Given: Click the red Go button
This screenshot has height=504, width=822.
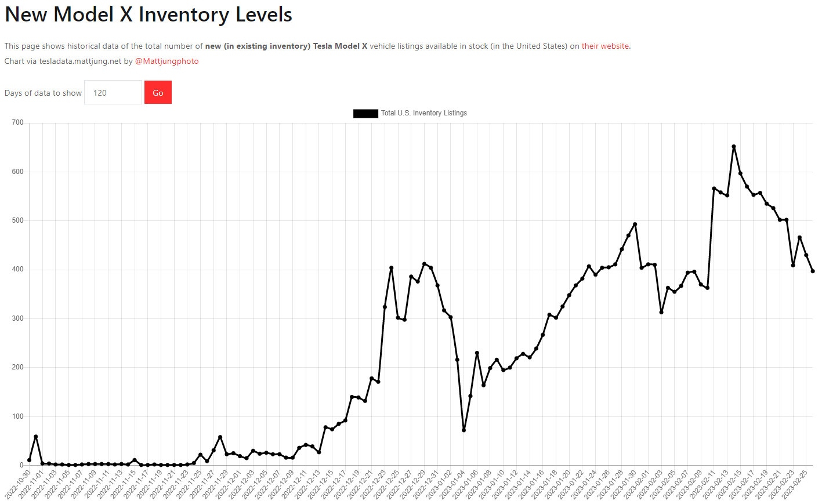Looking at the screenshot, I should 158,93.
